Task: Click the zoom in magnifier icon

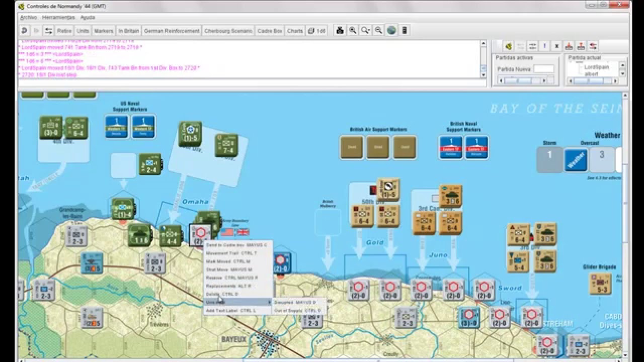Action: pyautogui.click(x=353, y=31)
